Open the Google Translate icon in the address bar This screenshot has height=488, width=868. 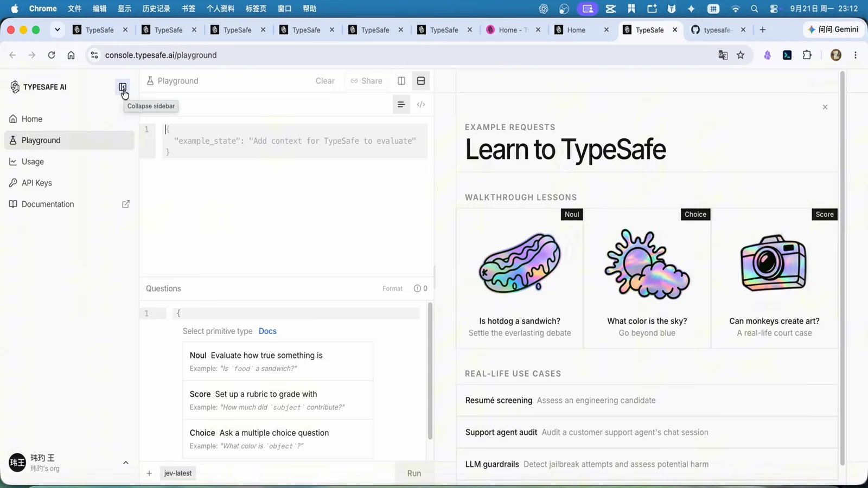tap(723, 55)
